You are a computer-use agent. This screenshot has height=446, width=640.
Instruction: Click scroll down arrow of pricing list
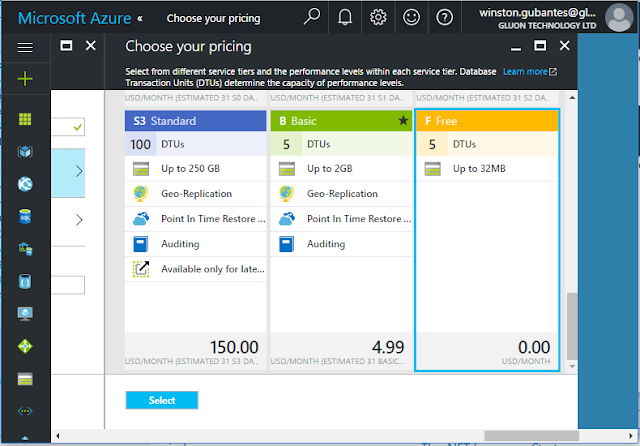(572, 366)
